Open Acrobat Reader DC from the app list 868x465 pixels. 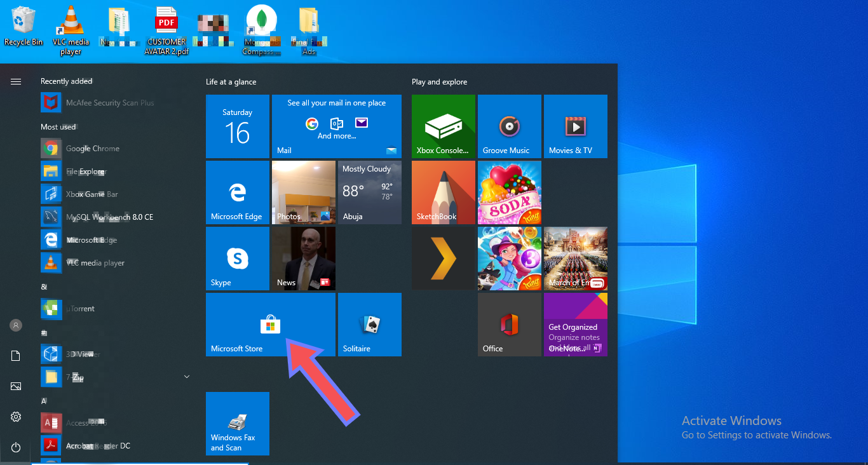[x=117, y=446]
